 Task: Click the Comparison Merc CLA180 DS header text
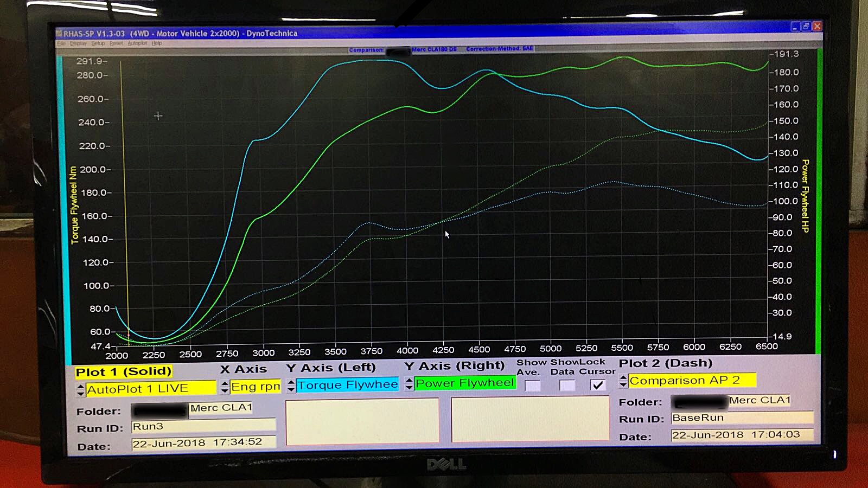(403, 50)
